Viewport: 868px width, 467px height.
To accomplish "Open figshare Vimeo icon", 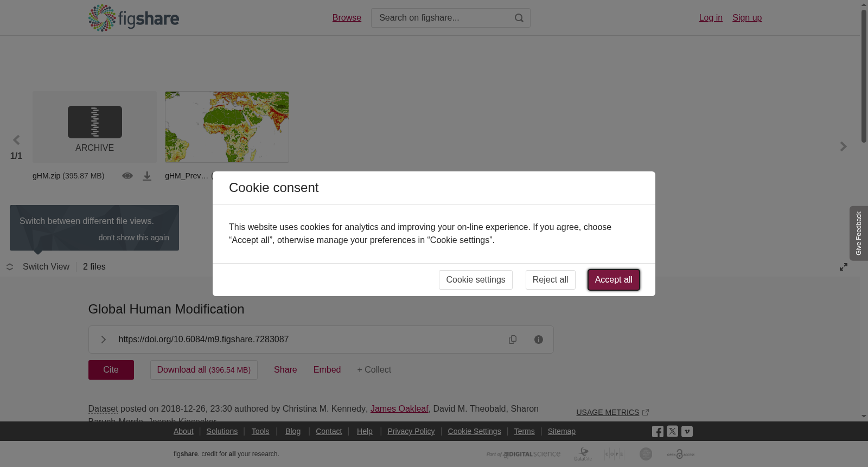I will [687, 431].
